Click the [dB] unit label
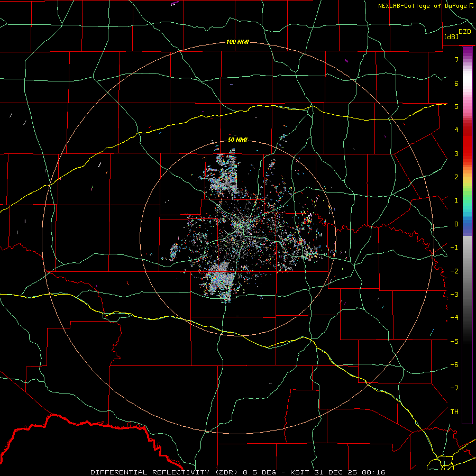The height and width of the screenshot is (476, 476). tap(451, 36)
